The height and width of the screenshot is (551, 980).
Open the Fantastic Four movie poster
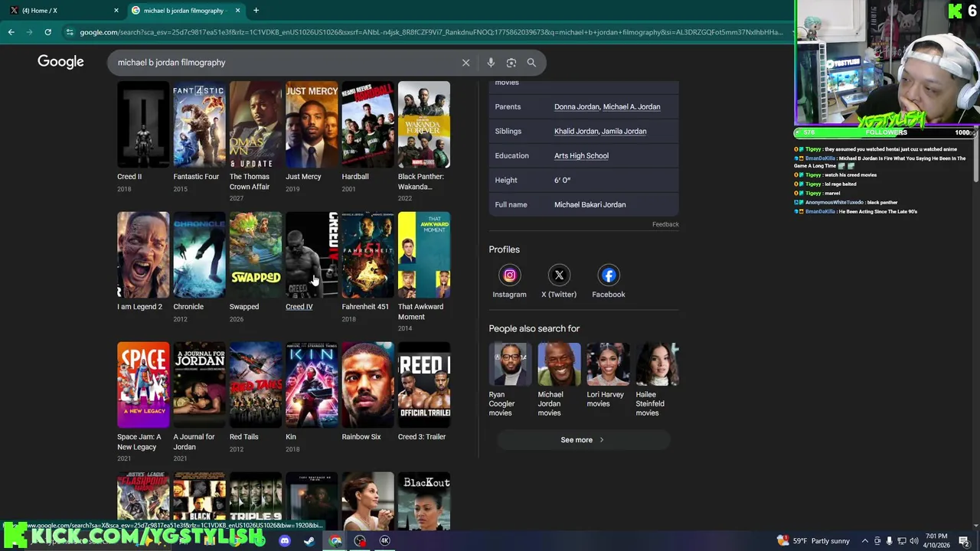pyautogui.click(x=199, y=125)
